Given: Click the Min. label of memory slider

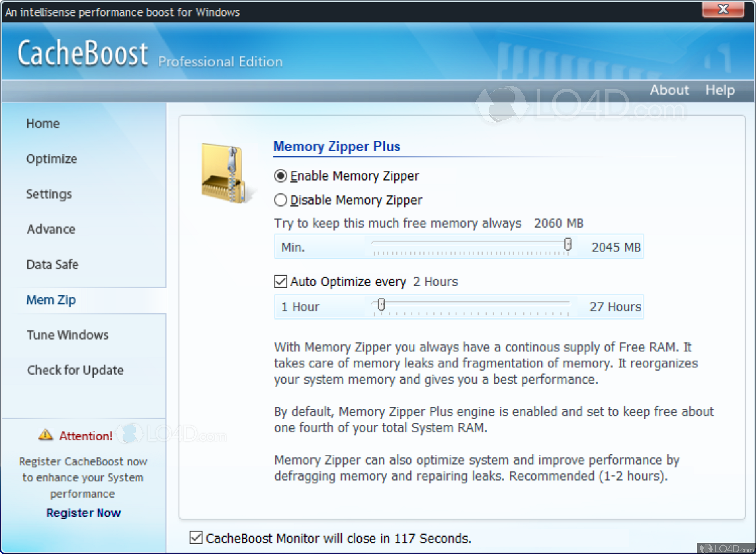Looking at the screenshot, I should [293, 247].
